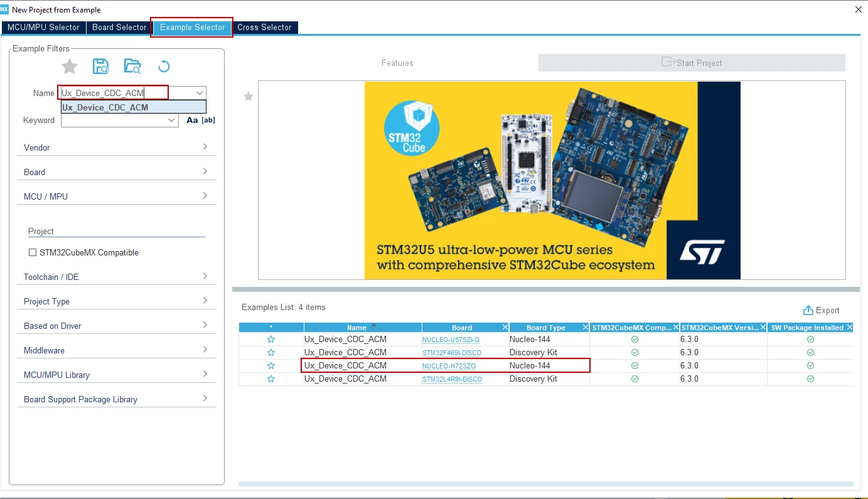The height and width of the screenshot is (499, 868).
Task: Expand the Toolchain / IDE filter
Action: [116, 276]
